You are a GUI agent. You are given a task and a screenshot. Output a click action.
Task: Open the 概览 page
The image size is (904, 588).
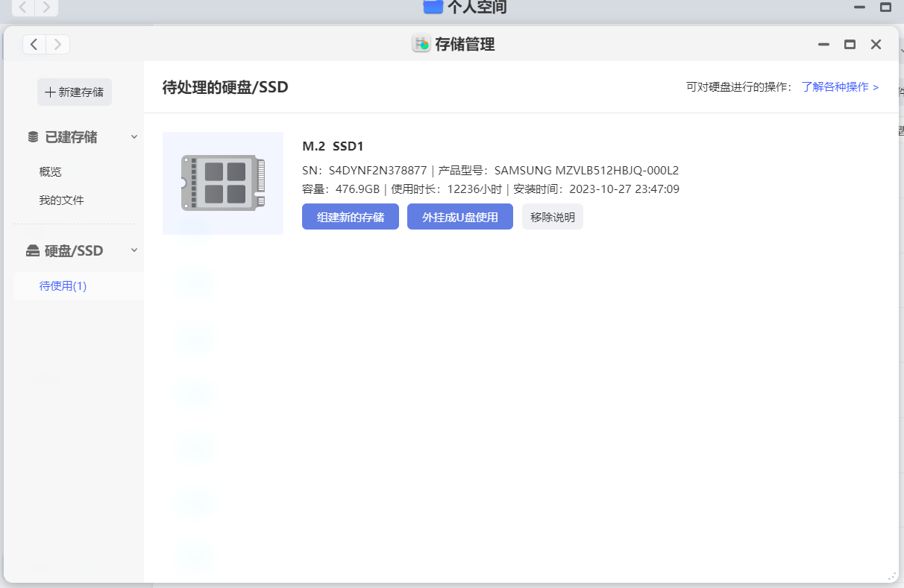coord(51,172)
